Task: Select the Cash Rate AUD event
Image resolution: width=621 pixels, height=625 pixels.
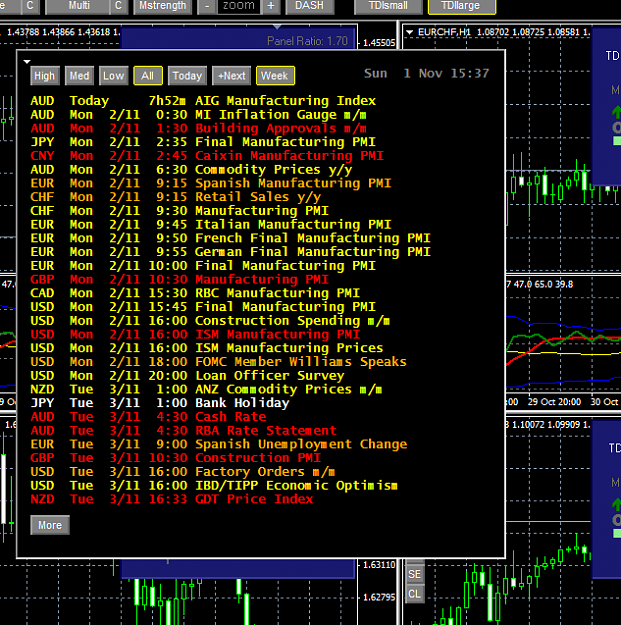Action: tap(148, 417)
